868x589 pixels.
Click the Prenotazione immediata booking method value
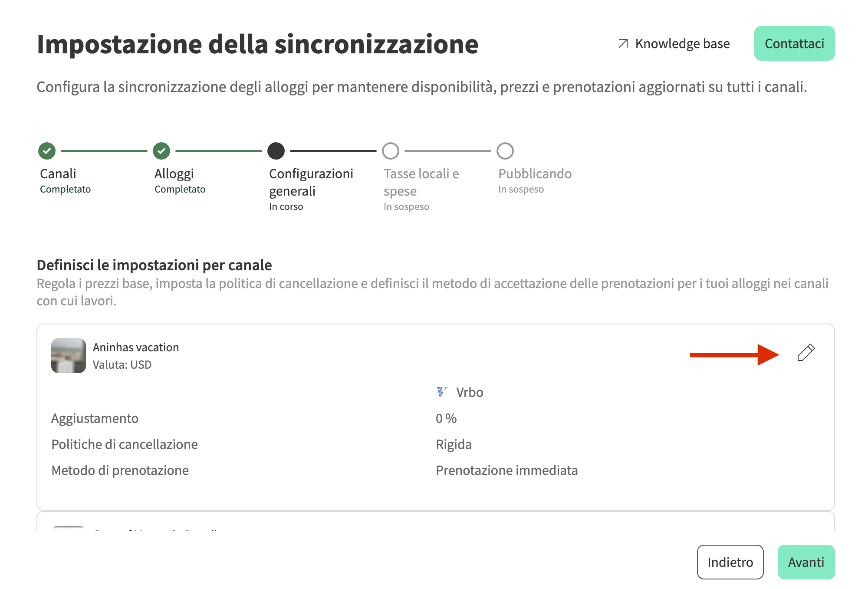[x=506, y=470]
